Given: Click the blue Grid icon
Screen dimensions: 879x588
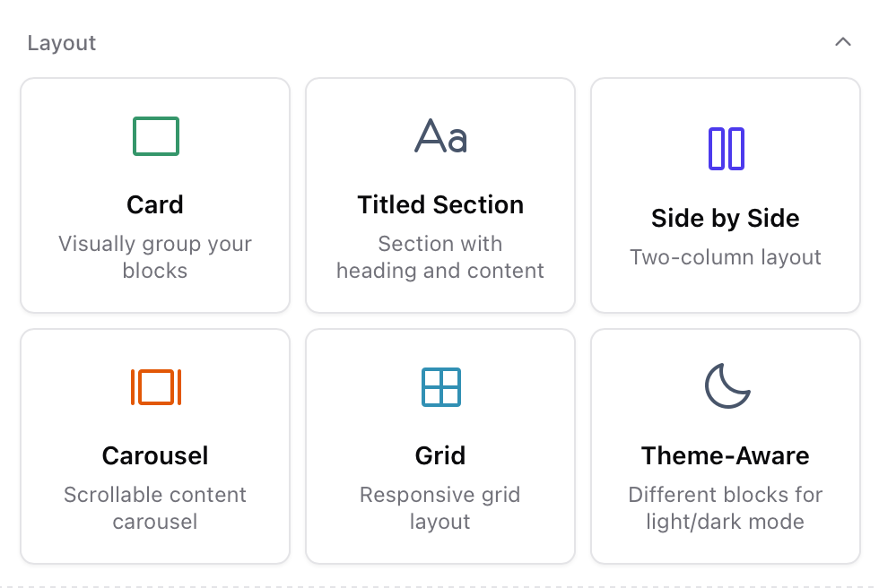Looking at the screenshot, I should pyautogui.click(x=440, y=387).
